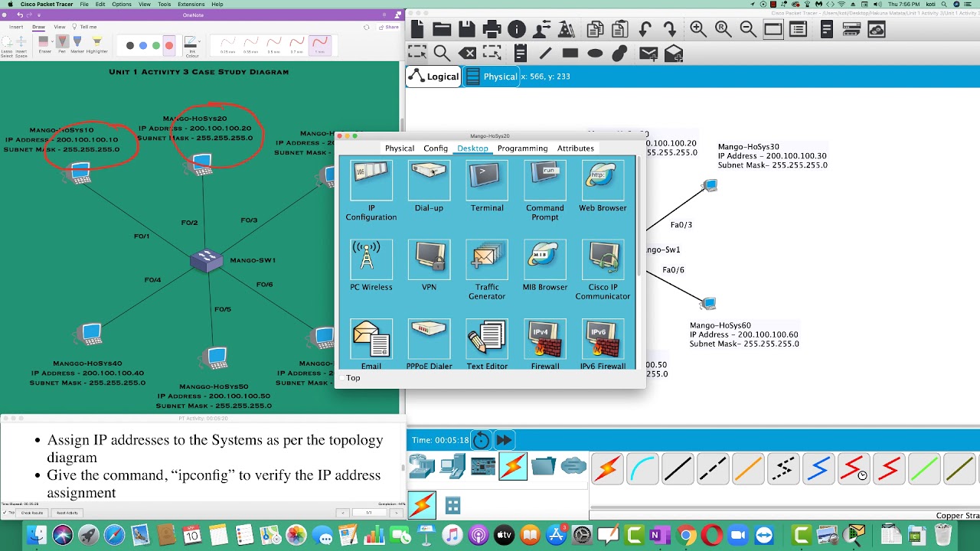The image size is (980, 551).
Task: Open the Email application
Action: pos(371,344)
